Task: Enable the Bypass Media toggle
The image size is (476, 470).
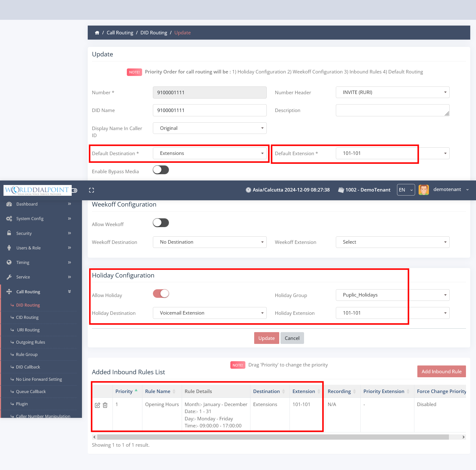Action: [161, 170]
